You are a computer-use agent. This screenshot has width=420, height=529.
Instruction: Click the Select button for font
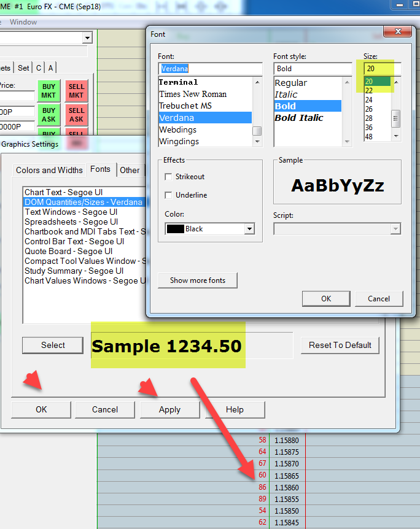tap(53, 345)
